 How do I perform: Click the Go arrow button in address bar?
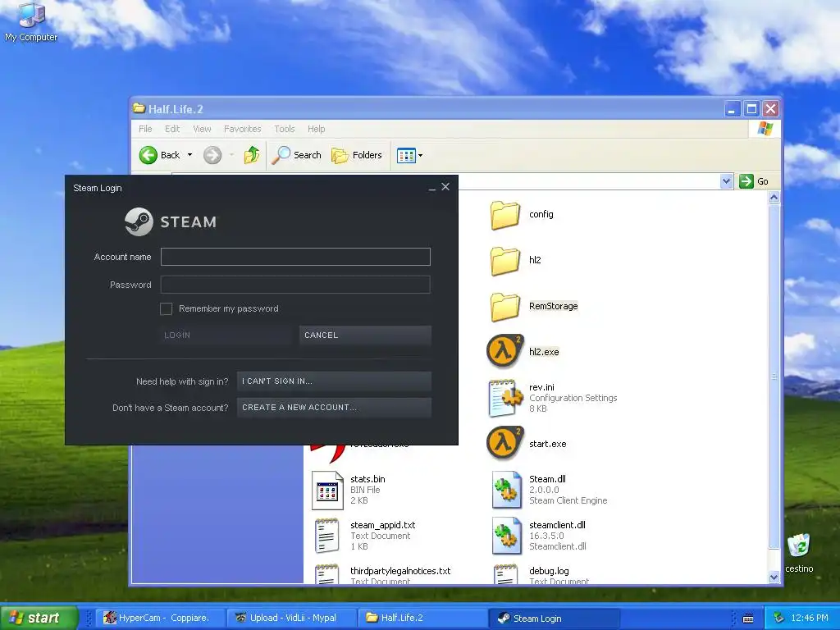[746, 181]
